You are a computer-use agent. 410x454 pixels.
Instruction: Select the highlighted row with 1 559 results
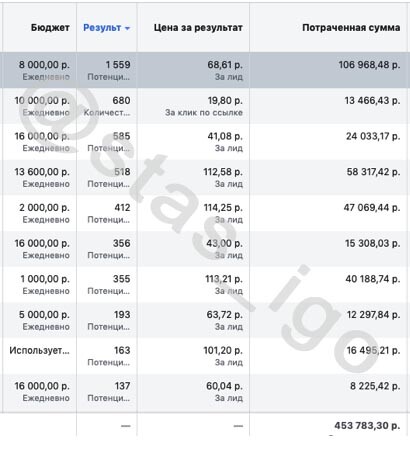(205, 70)
